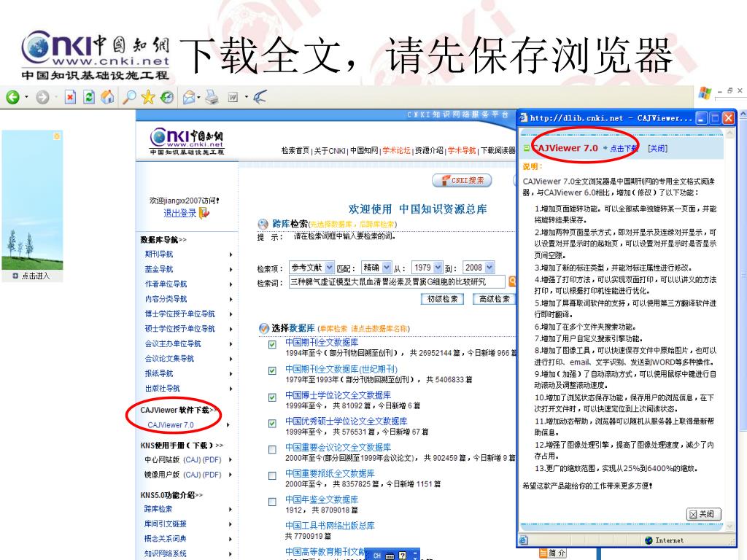Open 学术论坛 in top navigation
The height and width of the screenshot is (560, 747).
click(396, 150)
